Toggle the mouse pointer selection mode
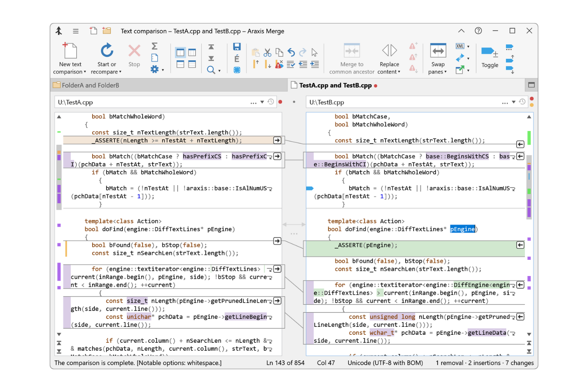The image size is (588, 392). click(x=315, y=52)
